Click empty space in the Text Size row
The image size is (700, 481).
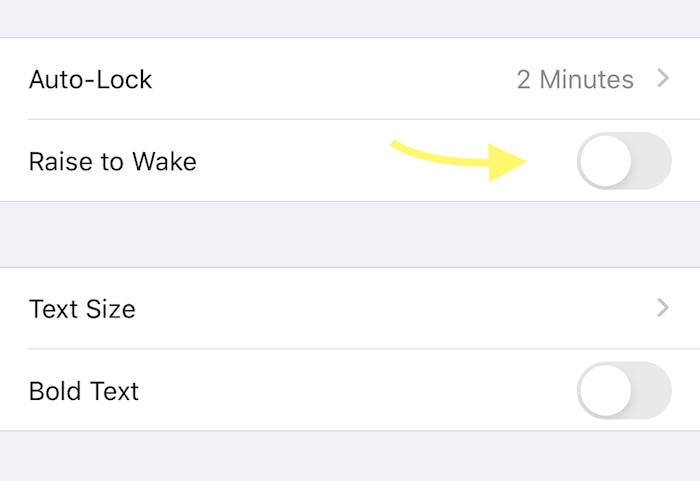click(380, 308)
